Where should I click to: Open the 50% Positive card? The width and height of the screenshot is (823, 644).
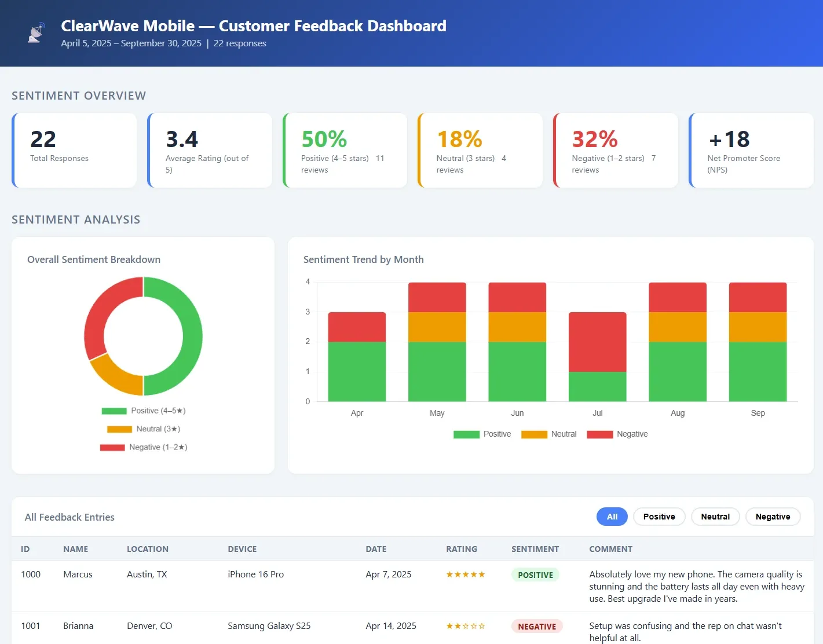coord(345,150)
